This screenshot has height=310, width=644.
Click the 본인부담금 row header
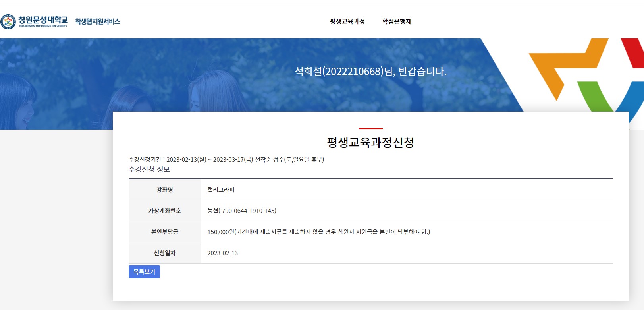[165, 232]
